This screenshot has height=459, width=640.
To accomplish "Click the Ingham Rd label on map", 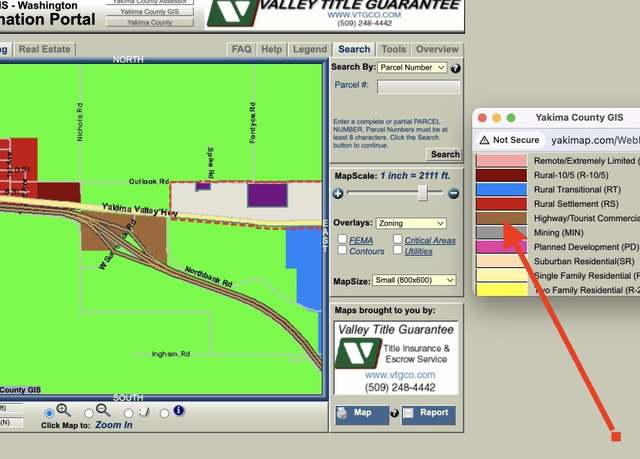I will coord(171,354).
